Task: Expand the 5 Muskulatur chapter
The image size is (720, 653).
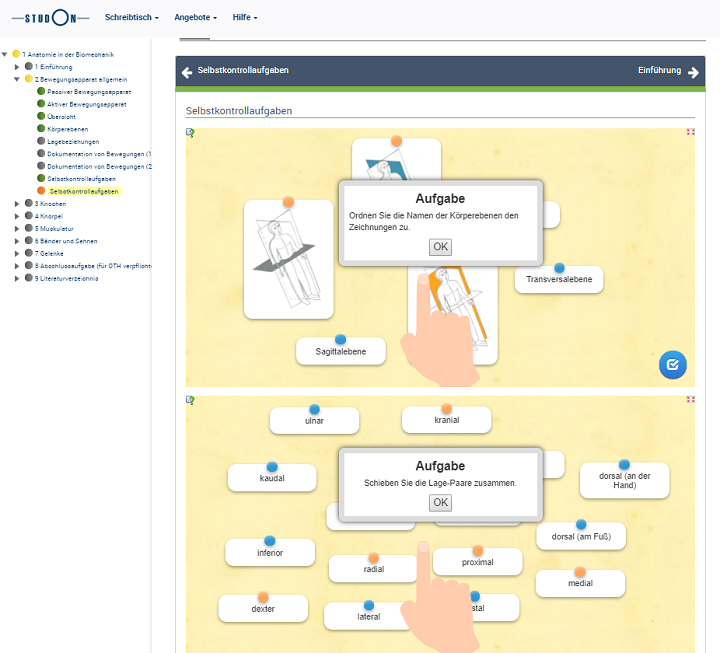Action: pyautogui.click(x=17, y=228)
